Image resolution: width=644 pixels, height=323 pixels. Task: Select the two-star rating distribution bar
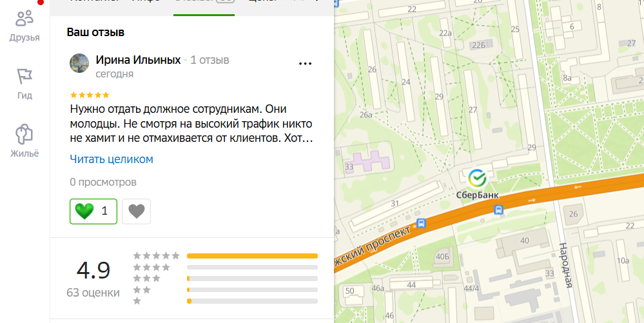pos(252,289)
